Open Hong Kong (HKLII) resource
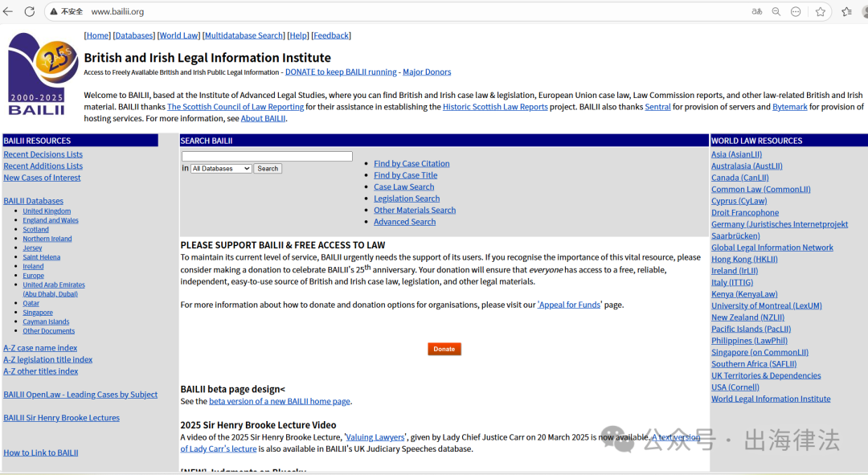868x475 pixels. pyautogui.click(x=744, y=259)
